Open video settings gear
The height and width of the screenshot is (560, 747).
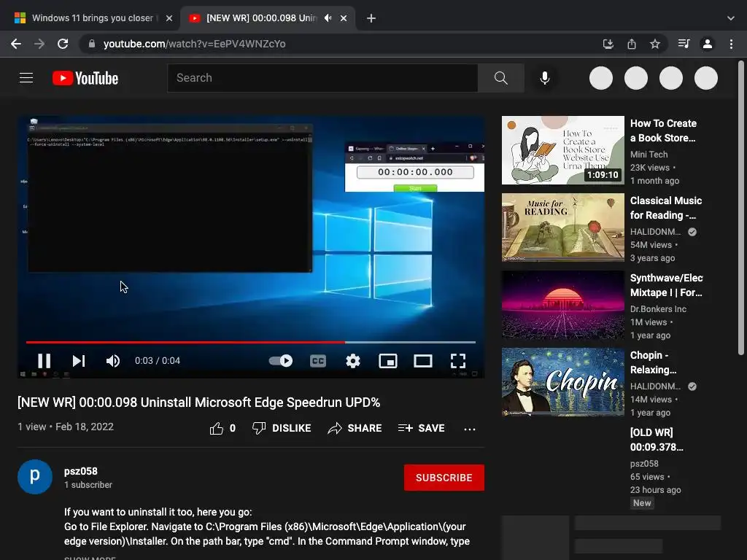pyautogui.click(x=353, y=361)
